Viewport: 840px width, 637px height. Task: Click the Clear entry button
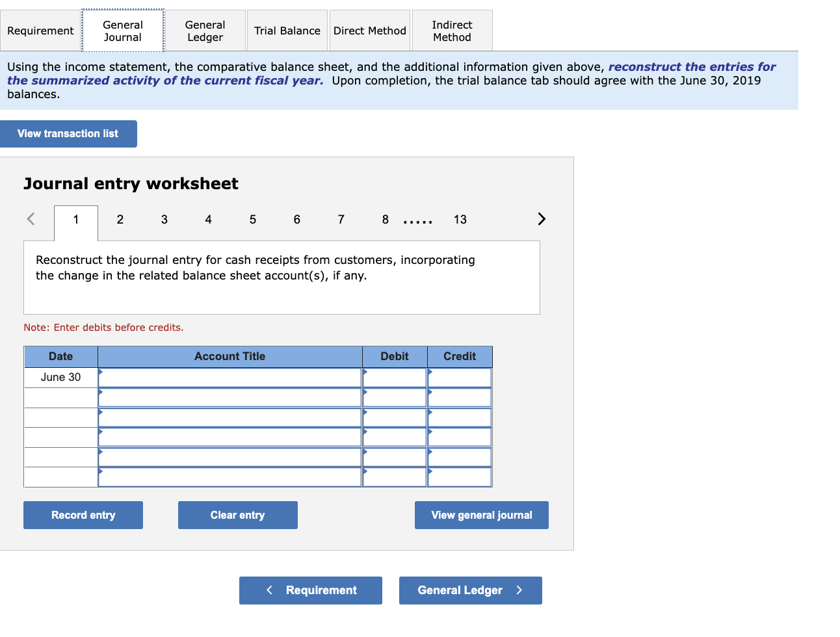coord(238,515)
